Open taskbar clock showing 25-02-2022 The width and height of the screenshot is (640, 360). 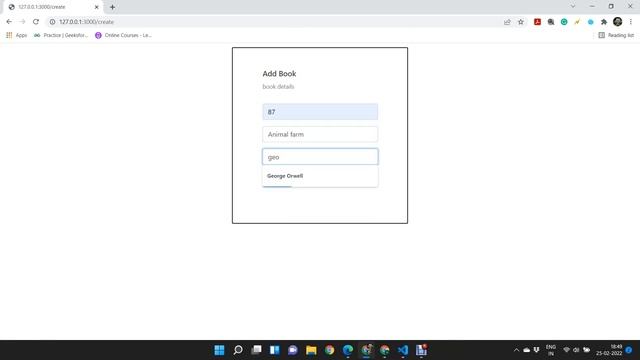click(x=609, y=350)
